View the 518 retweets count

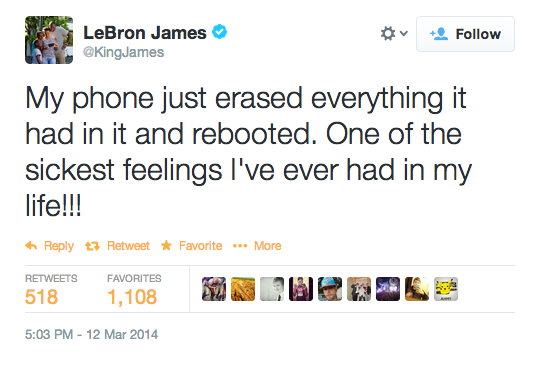(x=41, y=297)
